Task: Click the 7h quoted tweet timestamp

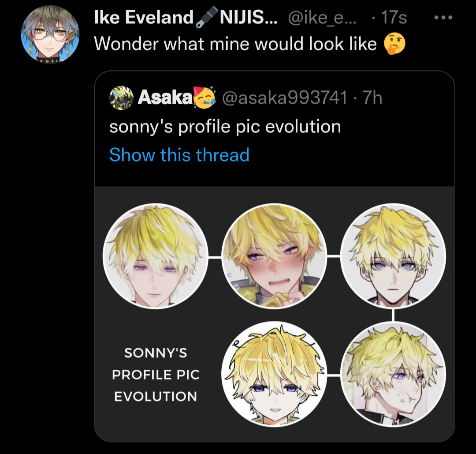Action: tap(372, 98)
